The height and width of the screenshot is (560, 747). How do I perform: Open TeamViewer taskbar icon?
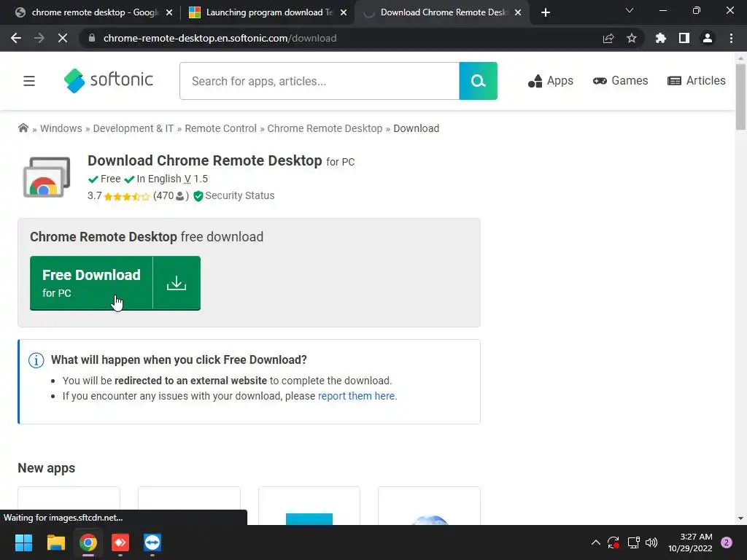pos(152,542)
